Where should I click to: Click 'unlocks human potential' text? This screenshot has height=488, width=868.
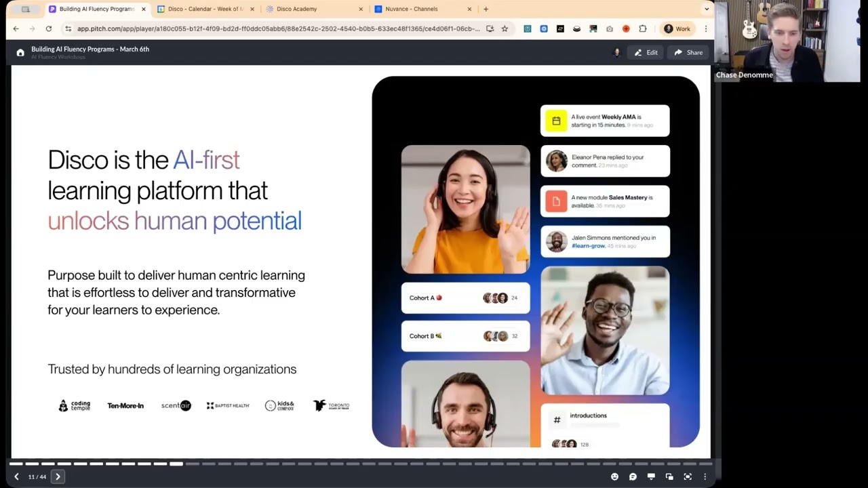(174, 220)
